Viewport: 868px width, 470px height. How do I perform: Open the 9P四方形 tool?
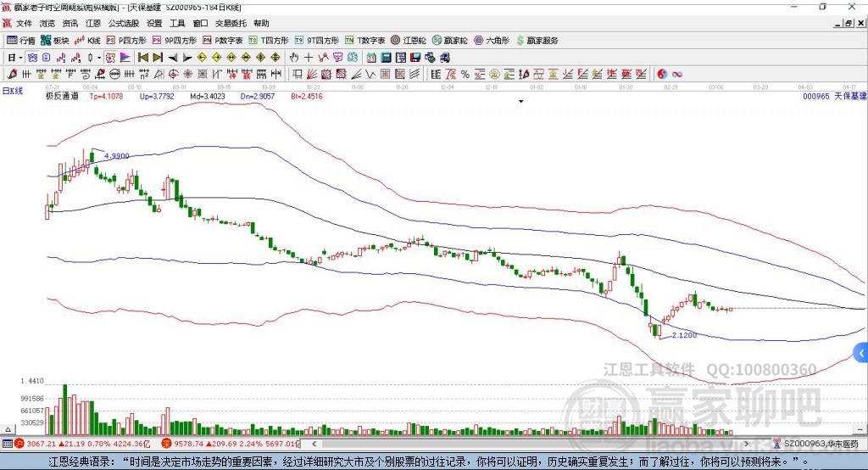click(175, 41)
